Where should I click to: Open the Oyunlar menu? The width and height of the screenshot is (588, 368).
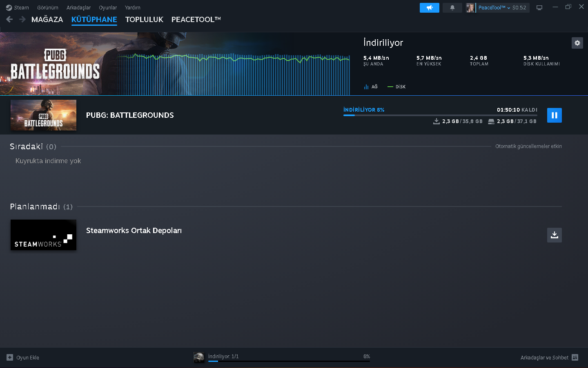[108, 7]
